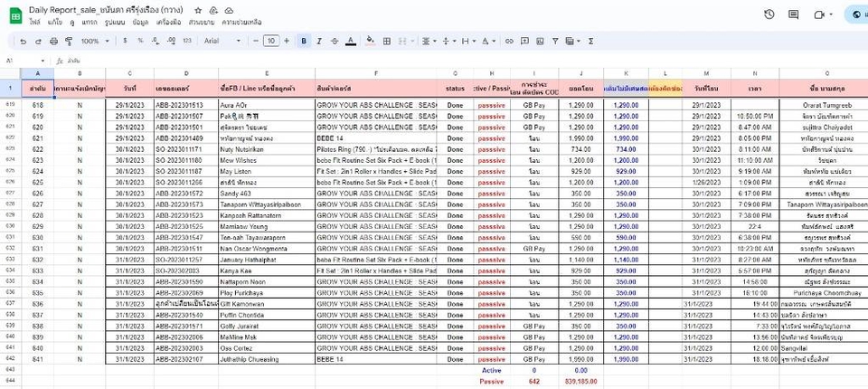
Task: Apply currency format with $ icon
Action: tap(125, 41)
